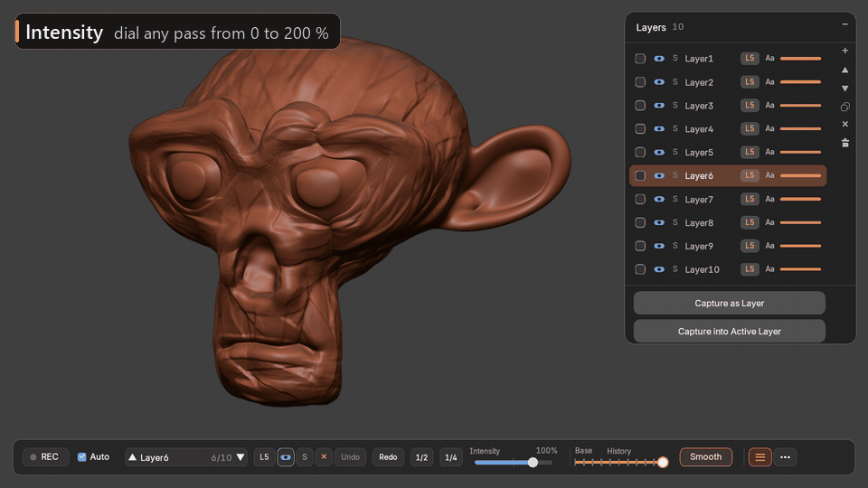Click the Aa rename icon on Layer5
This screenshot has height=488, width=868.
click(x=769, y=152)
